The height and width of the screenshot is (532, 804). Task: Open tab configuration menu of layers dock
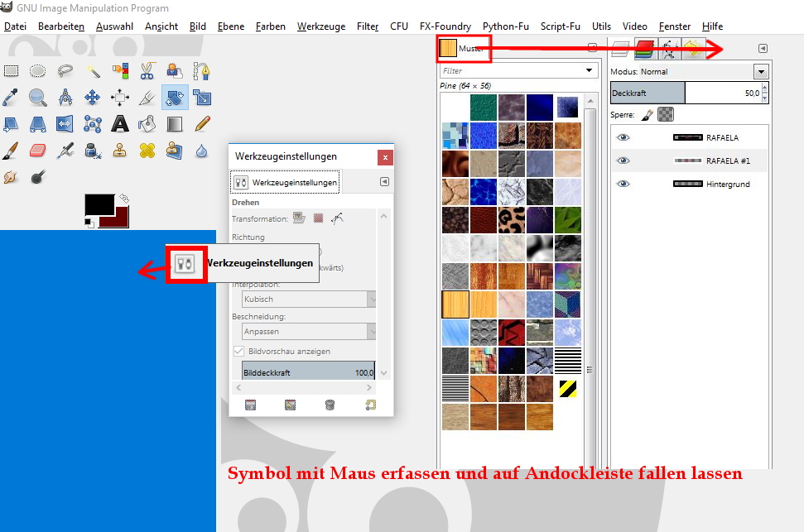click(x=763, y=48)
